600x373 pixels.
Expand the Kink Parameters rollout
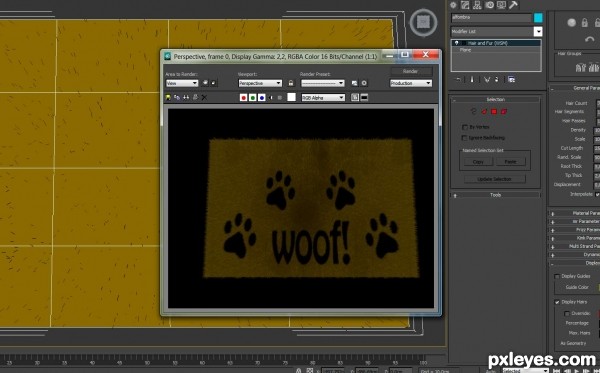click(x=575, y=238)
